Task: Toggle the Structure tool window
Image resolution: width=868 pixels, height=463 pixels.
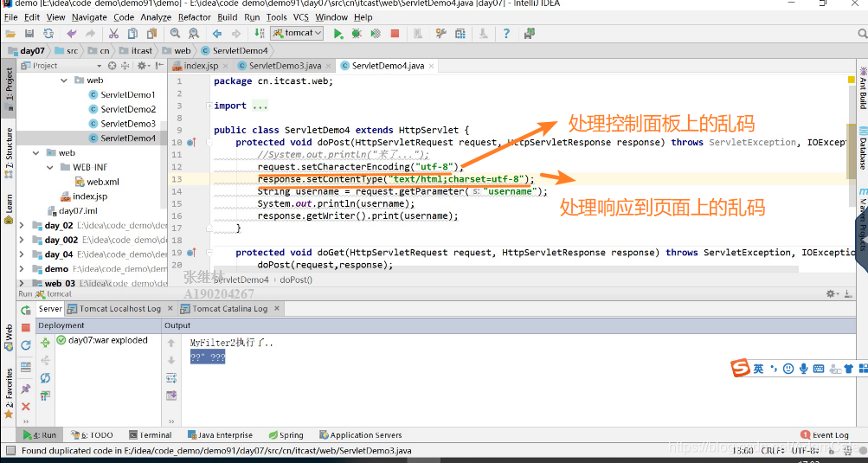Action: [9, 151]
